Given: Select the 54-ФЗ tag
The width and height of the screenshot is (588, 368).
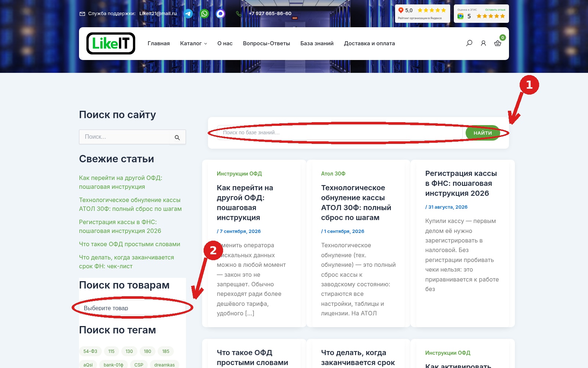Looking at the screenshot, I should click(x=90, y=351).
